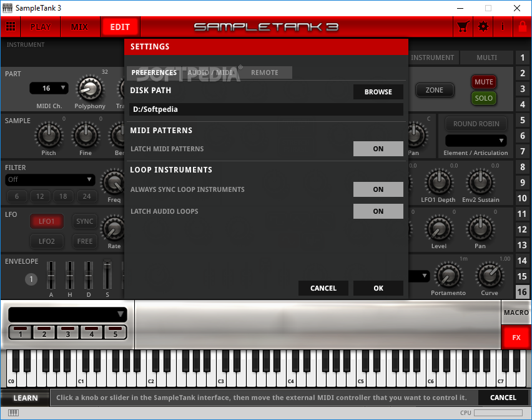The height and width of the screenshot is (420, 532).
Task: Select 24 dB filter slope button
Action: pos(87,196)
